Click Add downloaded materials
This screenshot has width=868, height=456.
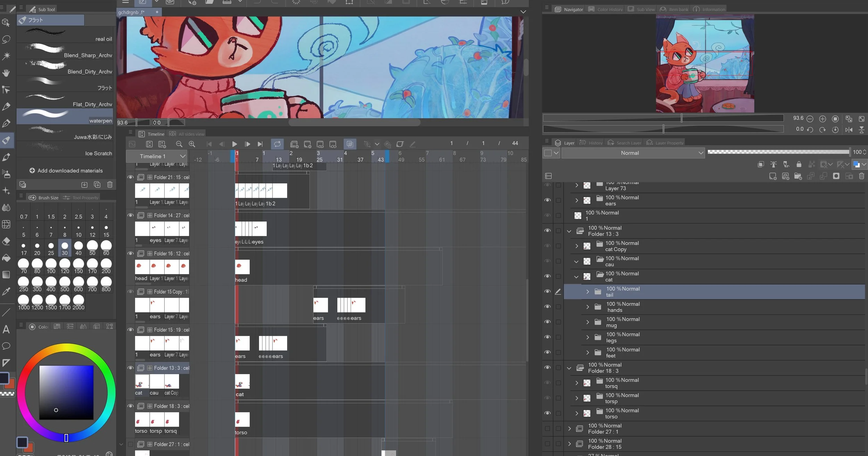coord(66,171)
